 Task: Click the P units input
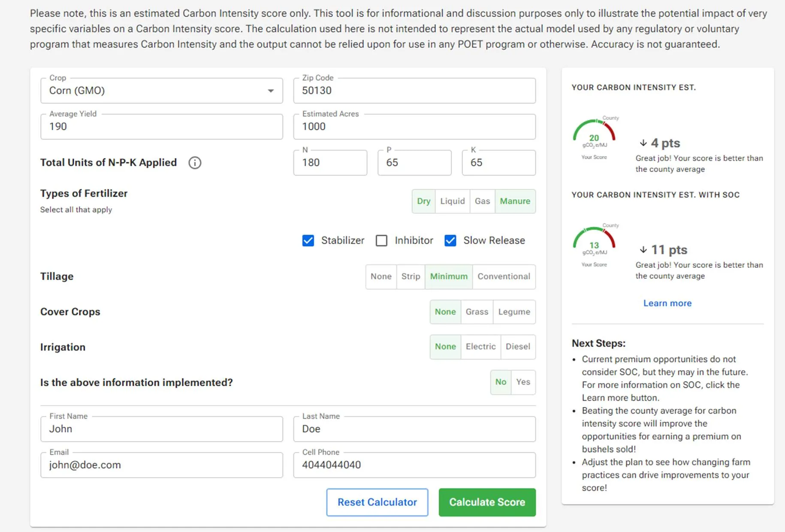414,163
